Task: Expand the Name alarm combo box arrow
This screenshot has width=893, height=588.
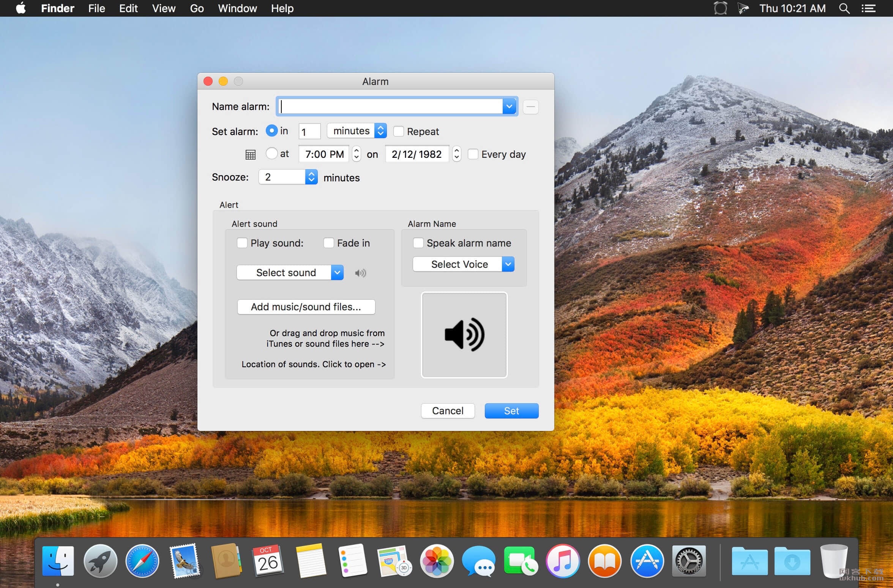Action: (509, 106)
